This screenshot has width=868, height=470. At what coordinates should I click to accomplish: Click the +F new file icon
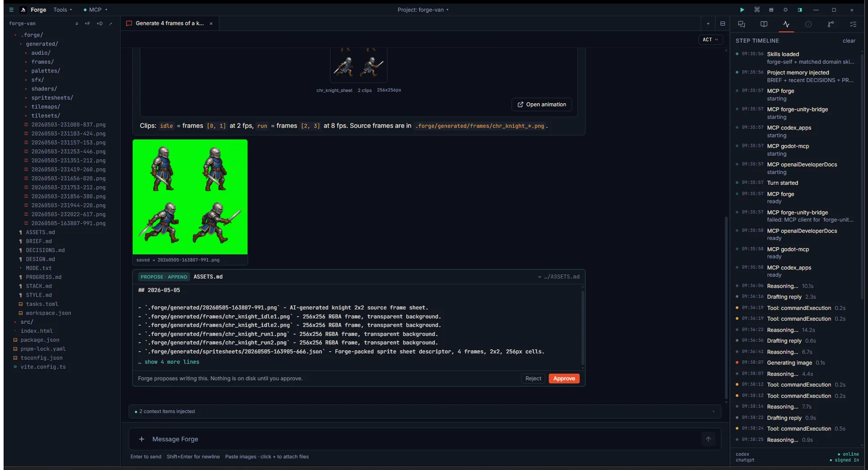87,23
